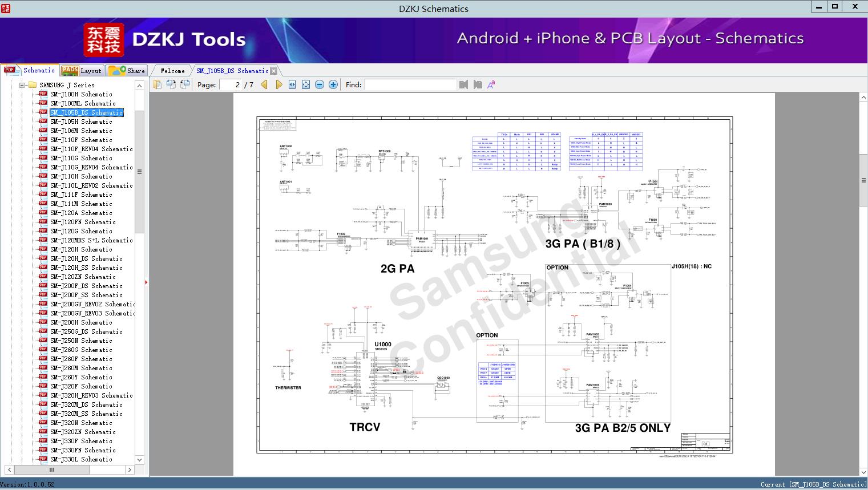Switch to the Layout panel tab

pyautogui.click(x=82, y=71)
